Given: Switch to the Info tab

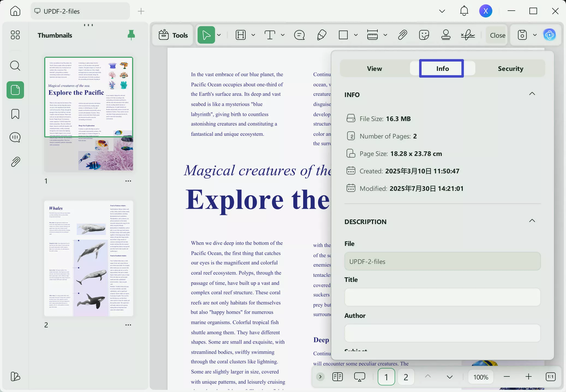Looking at the screenshot, I should tap(442, 68).
